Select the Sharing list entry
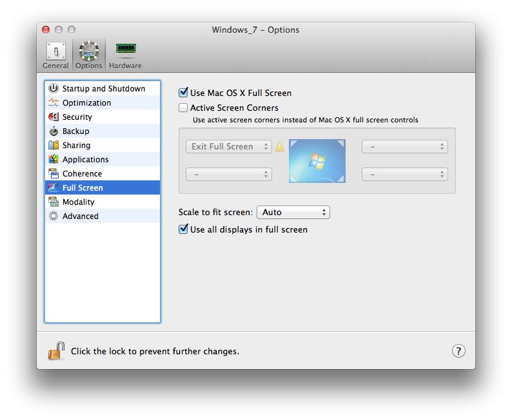This screenshot has width=512, height=420. (103, 145)
